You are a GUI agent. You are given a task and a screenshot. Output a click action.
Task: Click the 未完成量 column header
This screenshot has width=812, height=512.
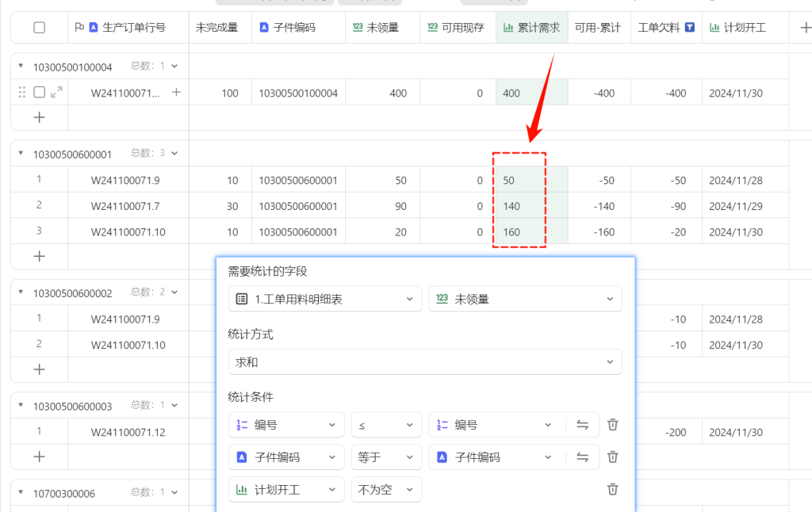[x=220, y=28]
